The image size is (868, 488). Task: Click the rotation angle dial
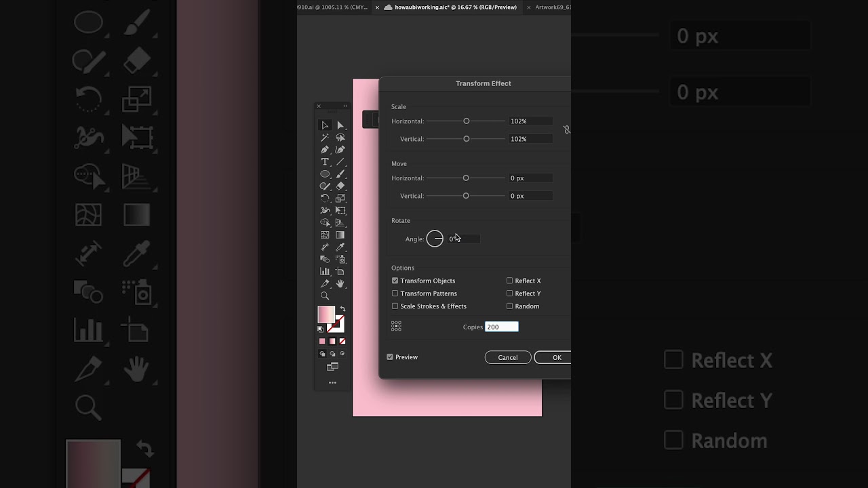(435, 239)
